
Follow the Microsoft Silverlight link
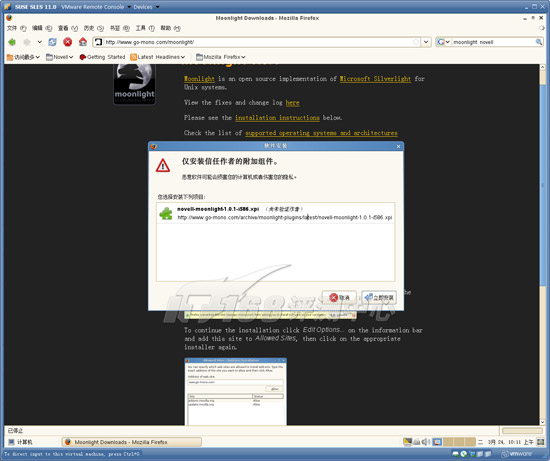pos(375,79)
